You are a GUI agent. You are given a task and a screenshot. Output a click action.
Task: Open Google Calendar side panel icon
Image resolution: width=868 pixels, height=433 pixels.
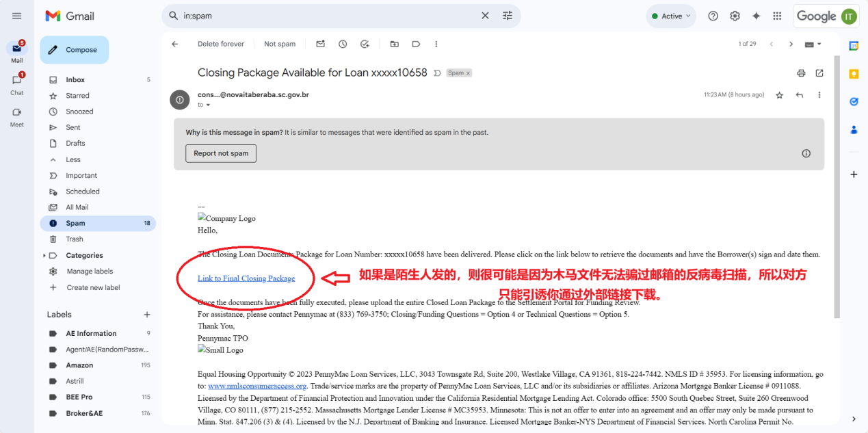854,46
